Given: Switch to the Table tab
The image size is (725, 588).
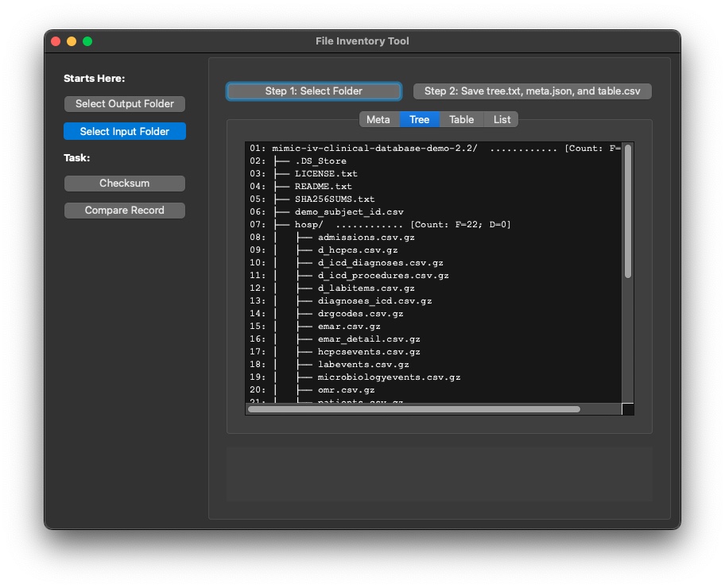Looking at the screenshot, I should (461, 120).
